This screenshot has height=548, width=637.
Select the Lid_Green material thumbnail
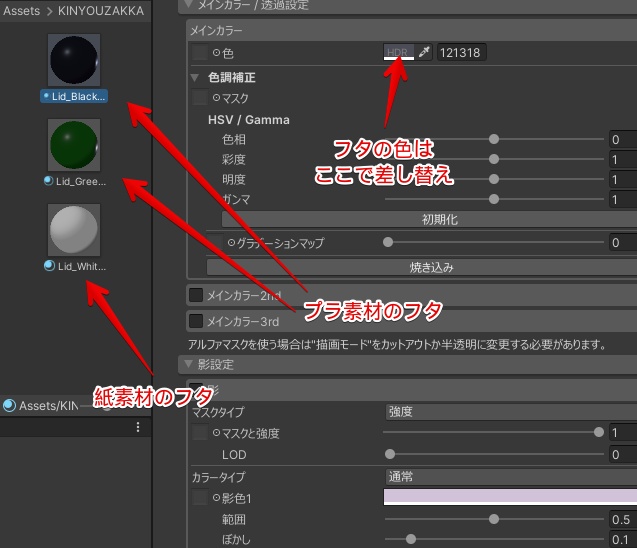[x=74, y=145]
